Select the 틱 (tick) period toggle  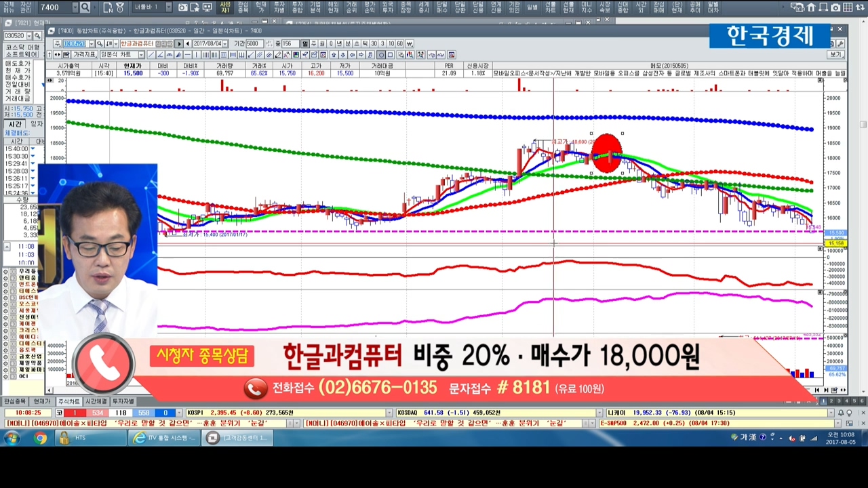(x=364, y=43)
